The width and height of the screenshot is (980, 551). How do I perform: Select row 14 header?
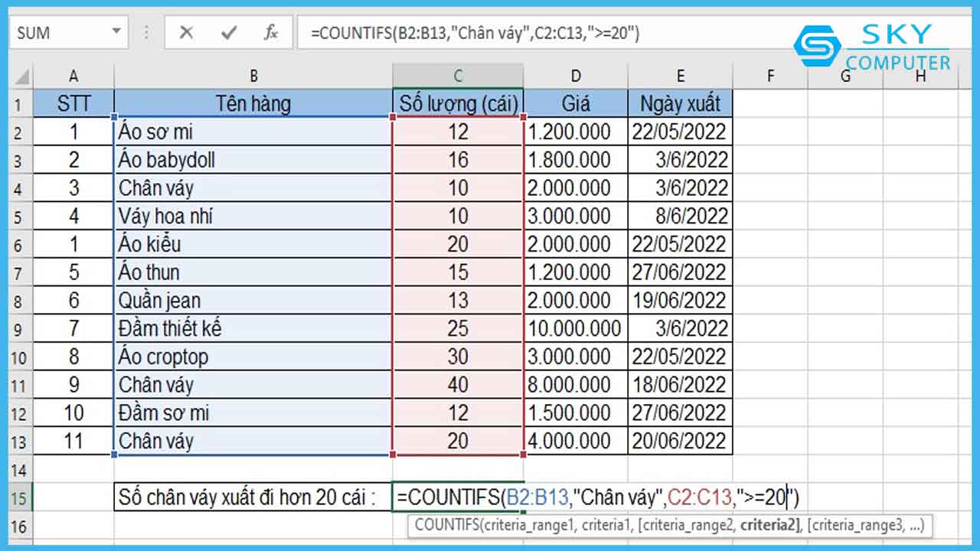click(21, 469)
